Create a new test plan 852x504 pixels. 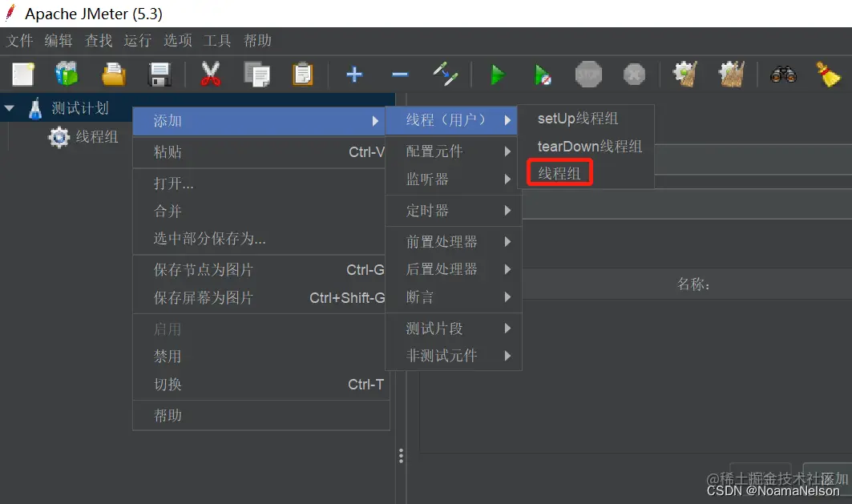tap(22, 74)
